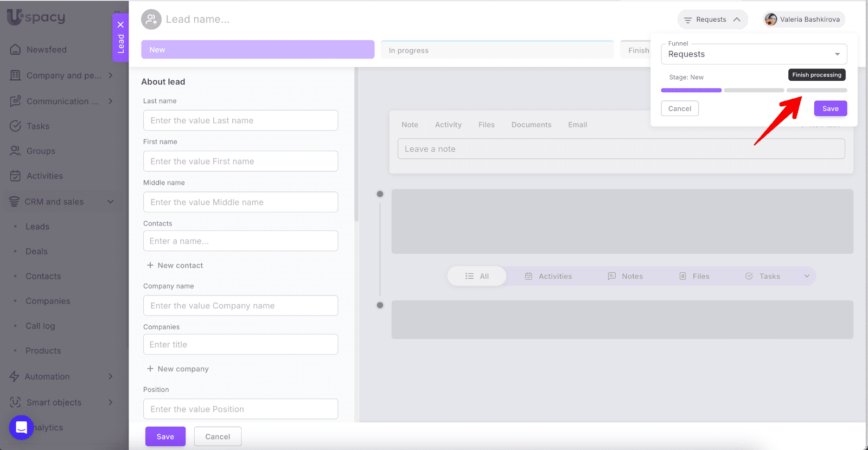Click the lead avatar placeholder icon
Screen dimensions: 868x450
click(x=151, y=20)
